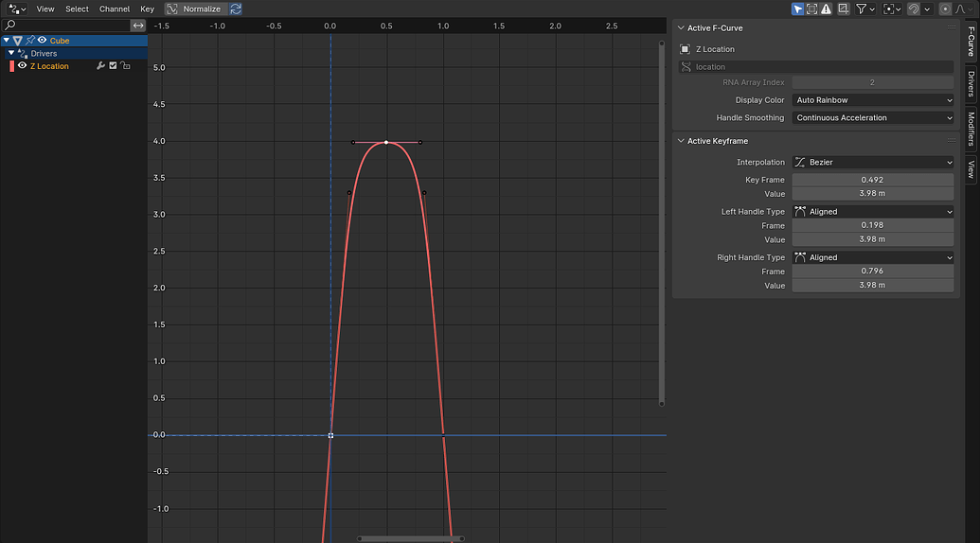Click the funnel filter icon

tap(862, 9)
